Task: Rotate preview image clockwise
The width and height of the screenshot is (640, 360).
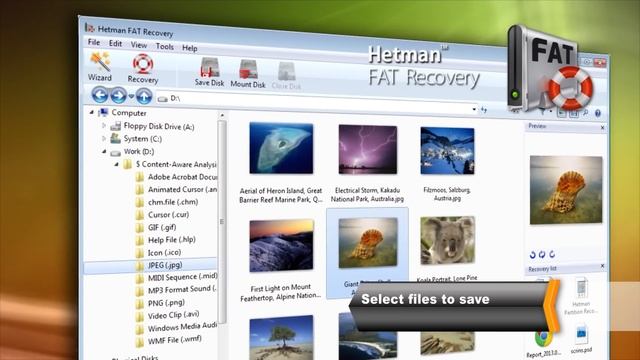Action: tap(552, 254)
